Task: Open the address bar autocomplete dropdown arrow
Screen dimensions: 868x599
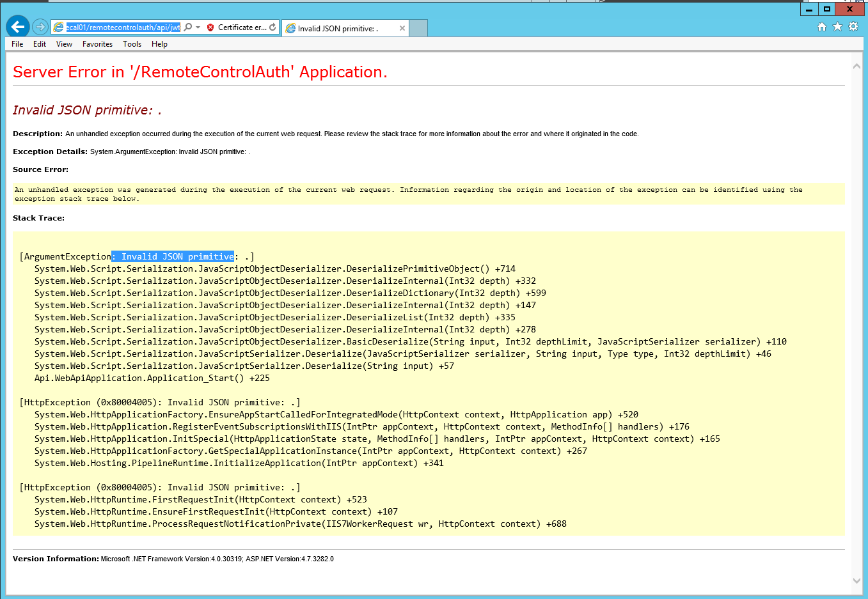Action: click(x=198, y=27)
